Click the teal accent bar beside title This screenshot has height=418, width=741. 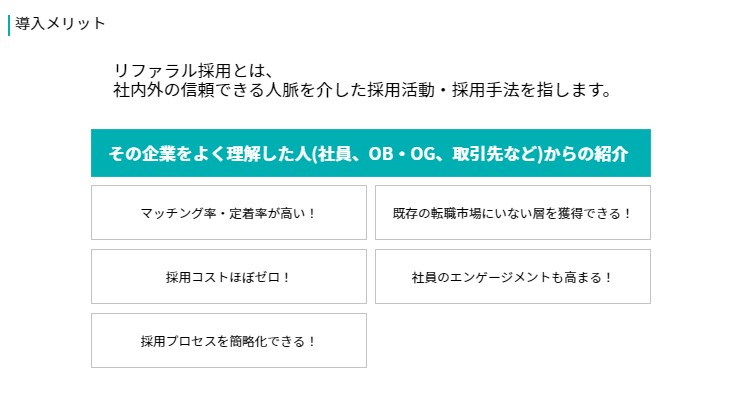(x=9, y=25)
